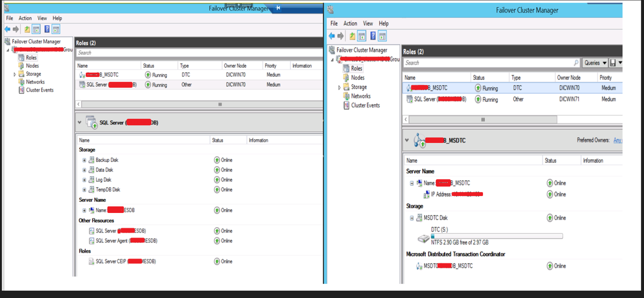The height and width of the screenshot is (298, 644).
Task: Sort by Status column in right roles list
Action: [490, 78]
